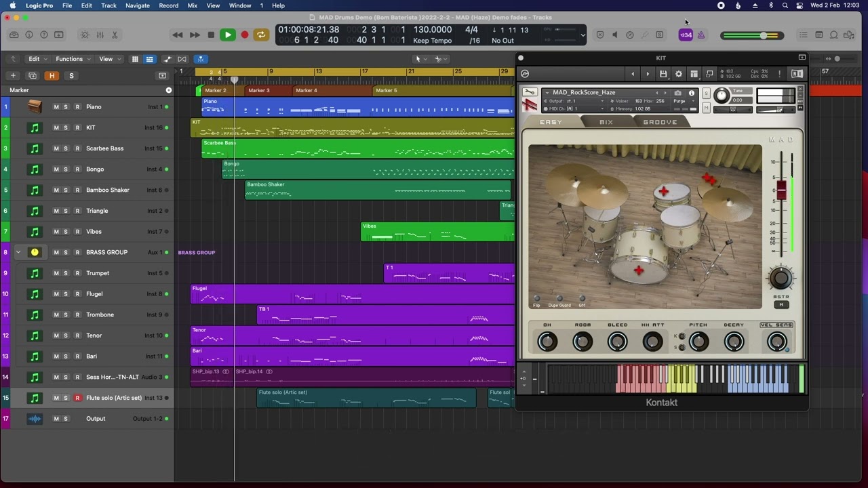Adjust the red MAD master fader

[x=781, y=190]
